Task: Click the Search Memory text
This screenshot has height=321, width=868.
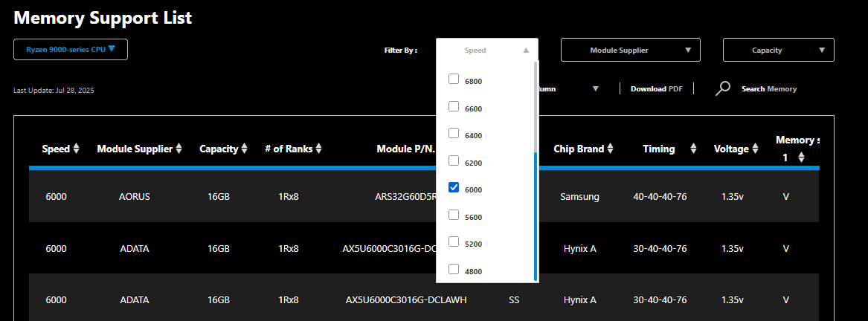Action: click(x=769, y=88)
